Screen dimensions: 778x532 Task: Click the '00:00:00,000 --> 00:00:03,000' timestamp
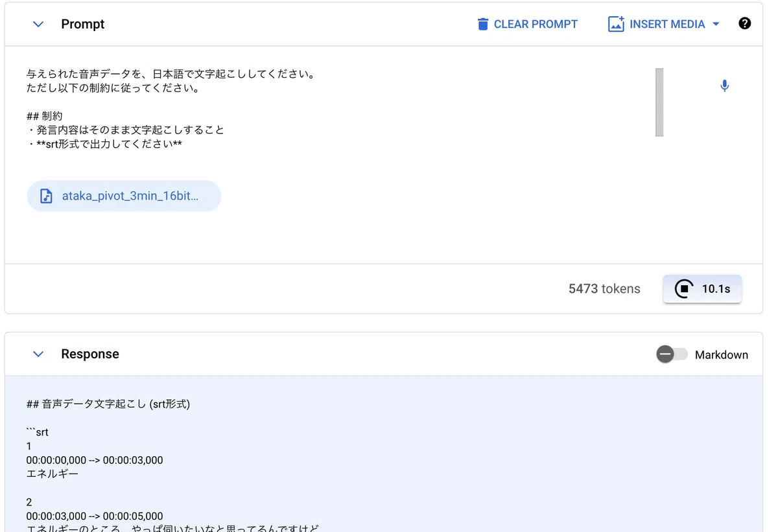(95, 460)
